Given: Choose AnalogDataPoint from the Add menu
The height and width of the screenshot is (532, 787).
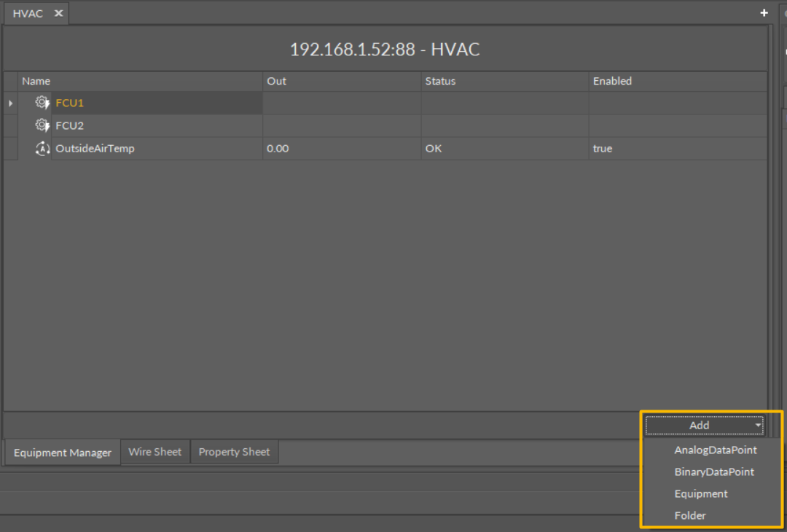Looking at the screenshot, I should (x=715, y=450).
